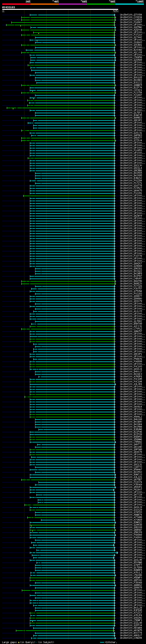Select the UniRef100_Q75VN4 label
Viewport: 146px width, 644px height.
click(131, 291)
